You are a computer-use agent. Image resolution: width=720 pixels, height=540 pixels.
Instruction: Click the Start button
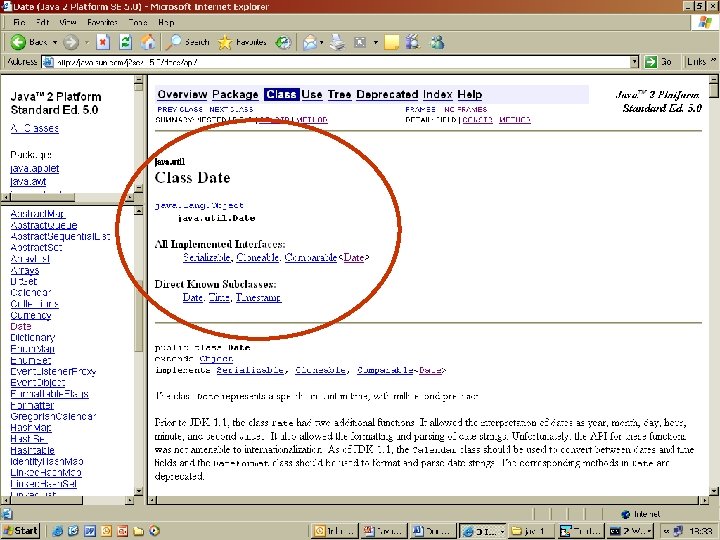[x=20, y=531]
